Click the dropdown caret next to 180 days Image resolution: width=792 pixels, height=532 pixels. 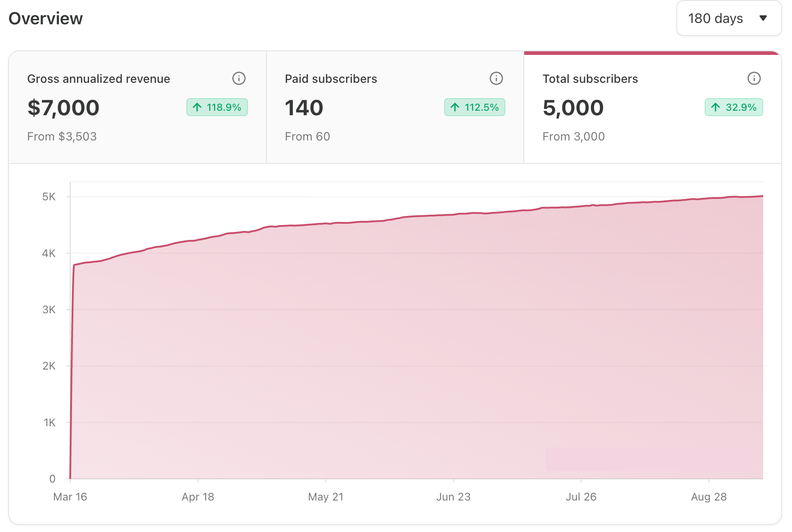[764, 18]
